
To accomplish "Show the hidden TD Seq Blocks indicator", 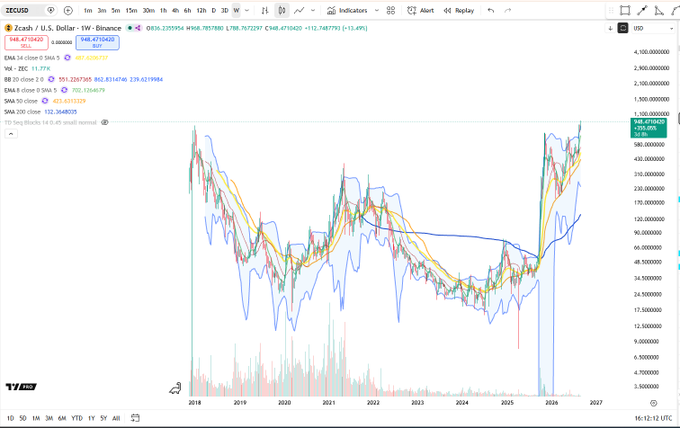I will pos(105,123).
